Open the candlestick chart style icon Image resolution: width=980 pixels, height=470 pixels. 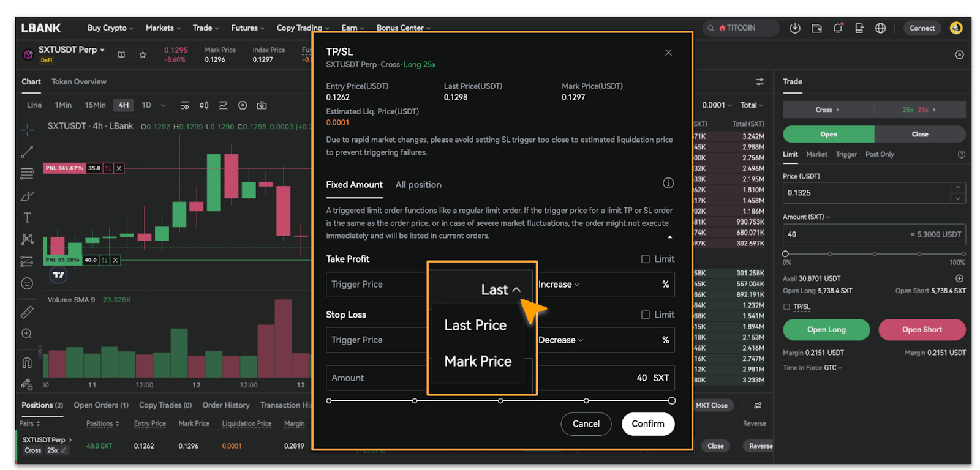[204, 105]
